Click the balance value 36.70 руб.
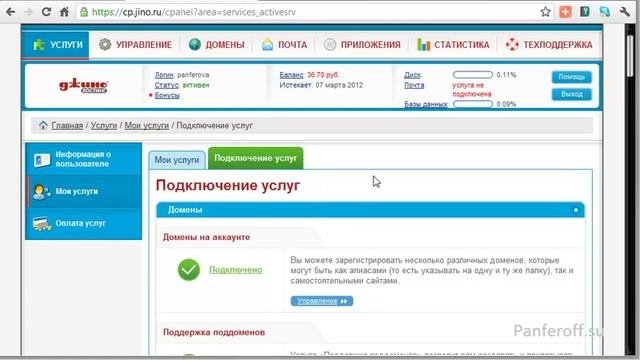 tap(323, 75)
